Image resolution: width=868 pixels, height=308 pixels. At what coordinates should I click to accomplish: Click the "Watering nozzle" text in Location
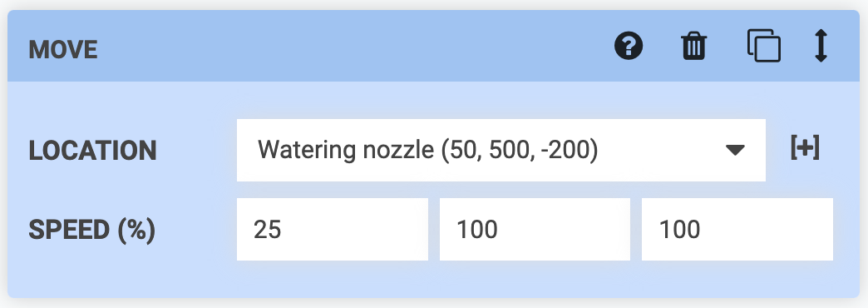(346, 151)
